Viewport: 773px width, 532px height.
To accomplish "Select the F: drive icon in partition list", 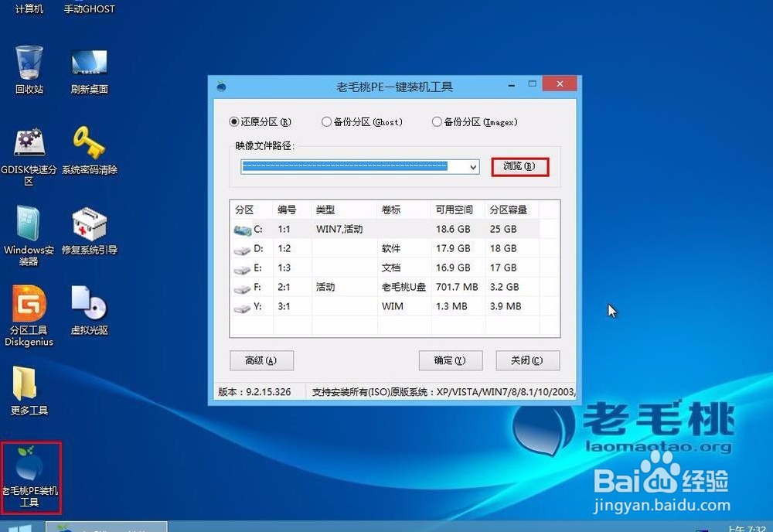I will pyautogui.click(x=242, y=288).
